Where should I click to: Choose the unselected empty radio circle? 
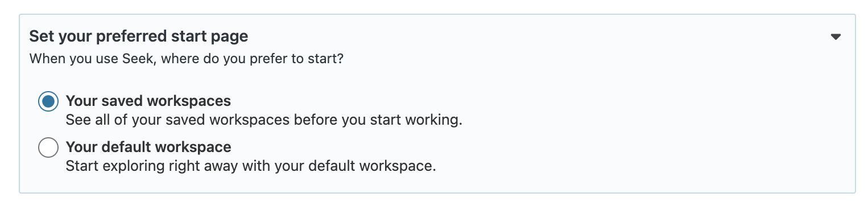tap(48, 147)
